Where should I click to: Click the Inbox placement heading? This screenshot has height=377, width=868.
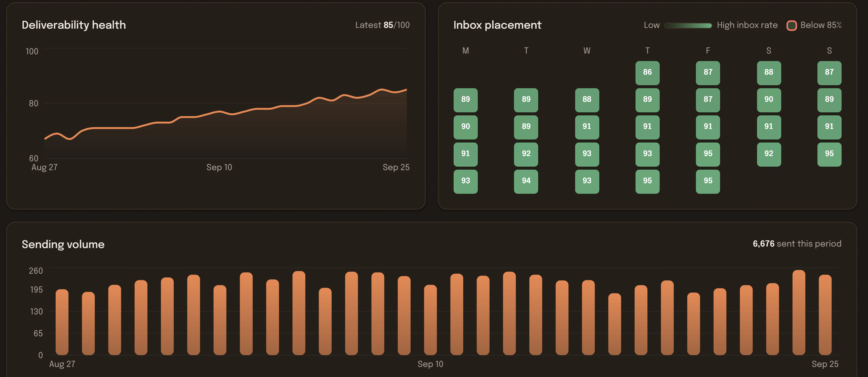(497, 25)
